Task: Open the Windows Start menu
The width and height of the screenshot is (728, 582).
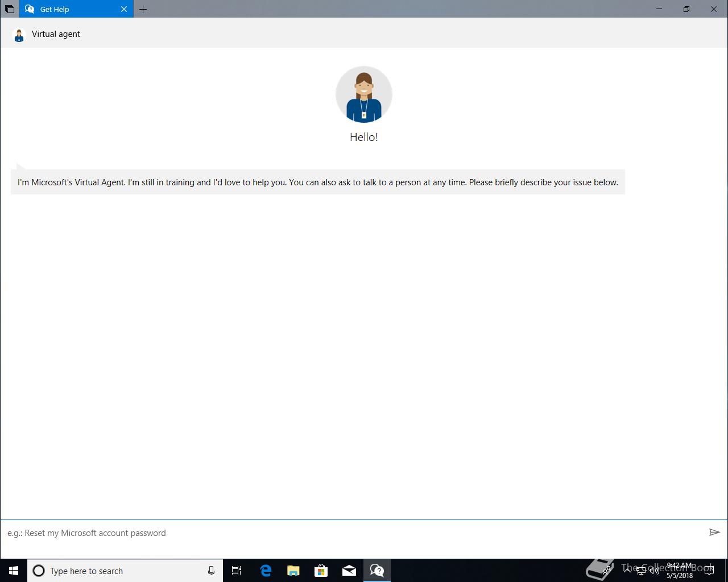Action: [14, 571]
